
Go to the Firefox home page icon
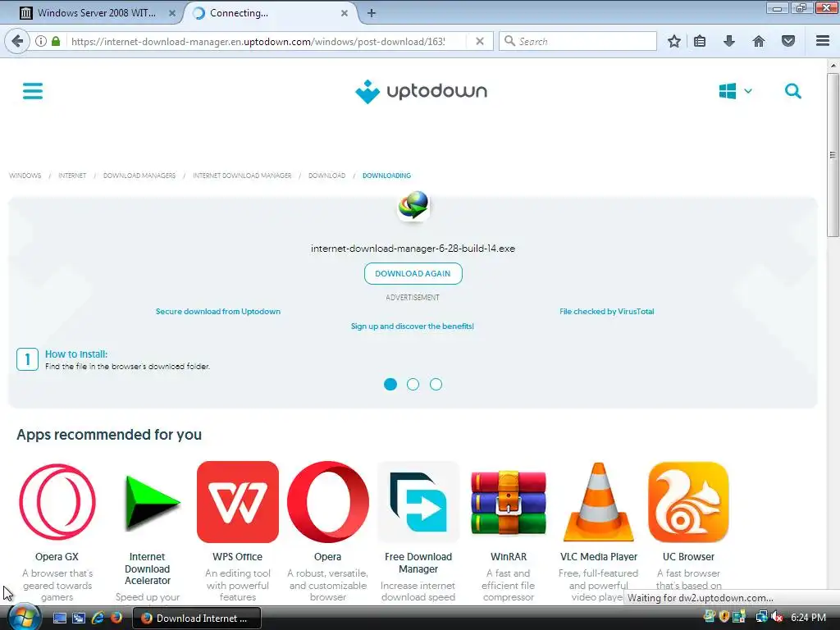[x=759, y=41]
